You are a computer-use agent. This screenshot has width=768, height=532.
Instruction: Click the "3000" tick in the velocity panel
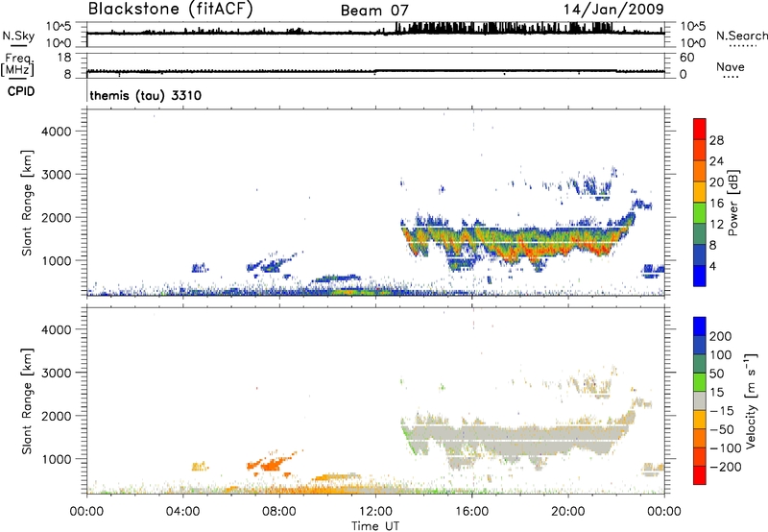pos(57,373)
